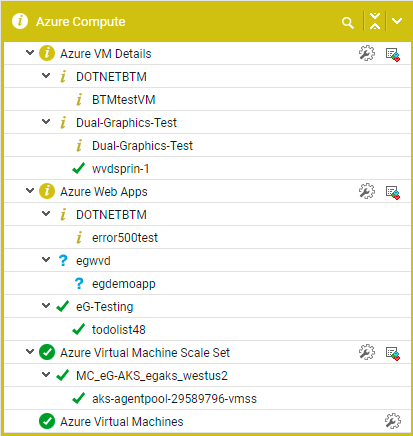Click the Azure Compute layer title
This screenshot has height=436, width=413.
pos(81,22)
